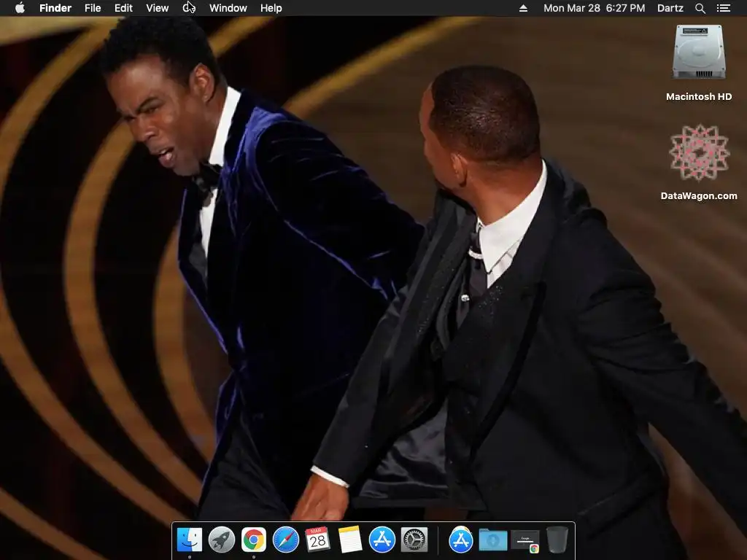Image resolution: width=747 pixels, height=560 pixels.
Task: Open the Help menu
Action: (x=271, y=8)
